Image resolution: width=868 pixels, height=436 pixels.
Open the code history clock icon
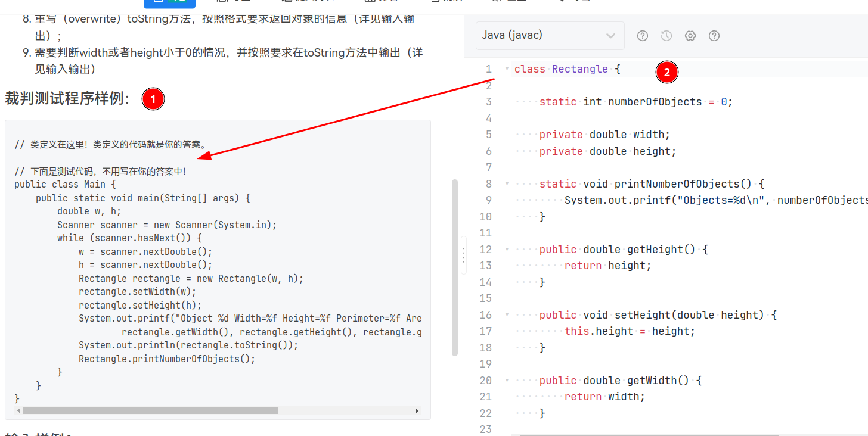pyautogui.click(x=666, y=36)
